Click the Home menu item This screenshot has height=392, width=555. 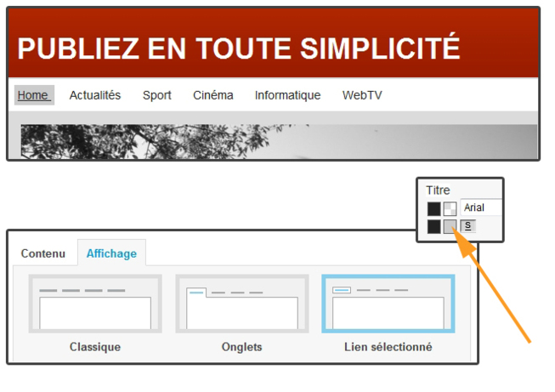tap(34, 95)
